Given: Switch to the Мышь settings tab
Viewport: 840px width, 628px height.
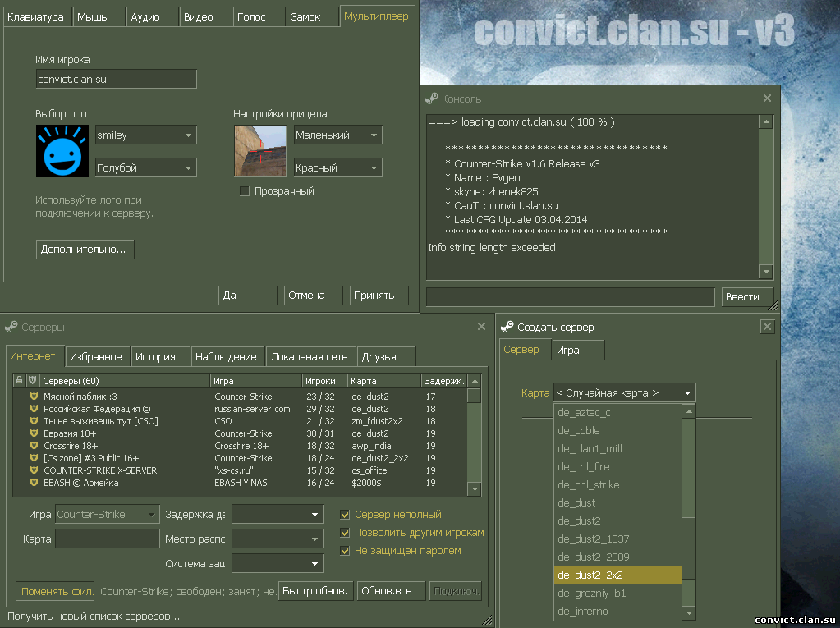Looking at the screenshot, I should tap(98, 16).
